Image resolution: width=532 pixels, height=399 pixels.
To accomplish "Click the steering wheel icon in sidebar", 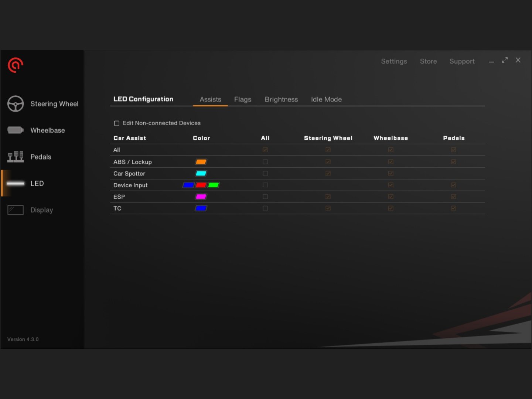I will [16, 104].
